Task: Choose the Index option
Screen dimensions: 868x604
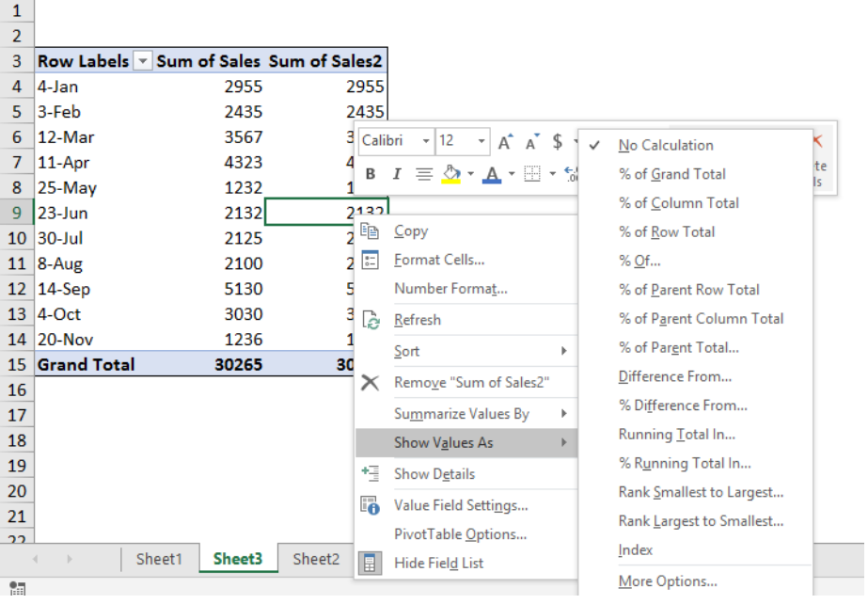Action: [x=695, y=549]
